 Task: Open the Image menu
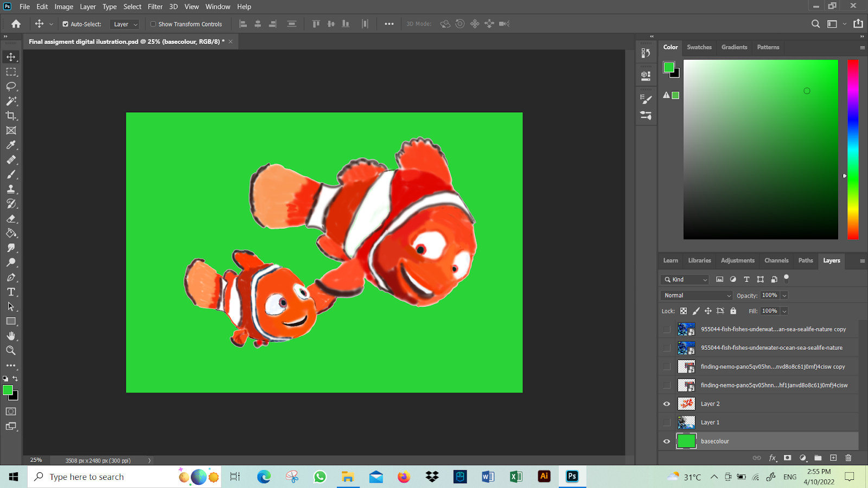click(x=63, y=7)
